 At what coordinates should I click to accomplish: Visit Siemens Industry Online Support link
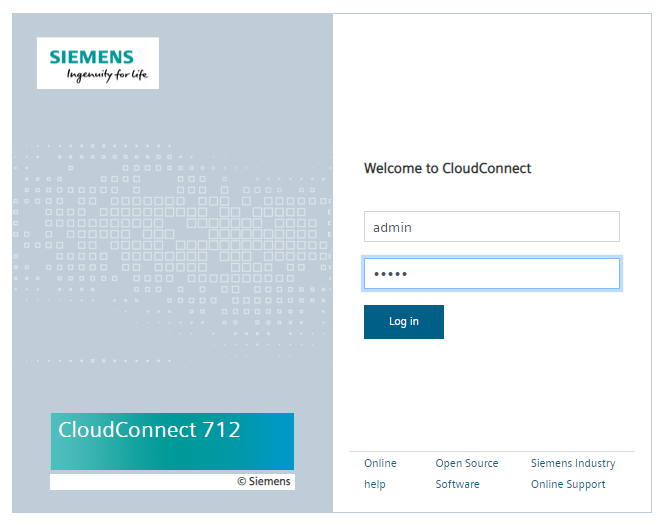(x=573, y=474)
